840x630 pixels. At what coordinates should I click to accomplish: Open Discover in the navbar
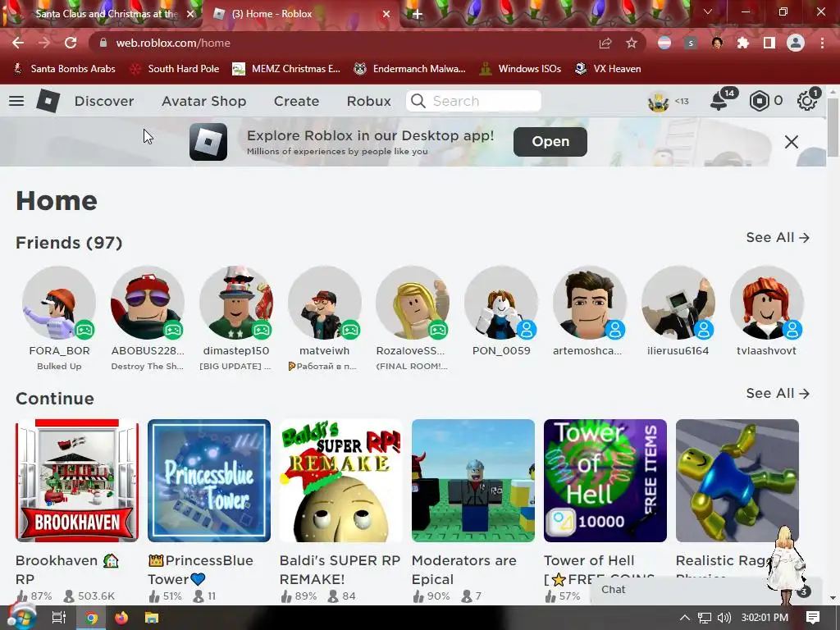(x=104, y=101)
